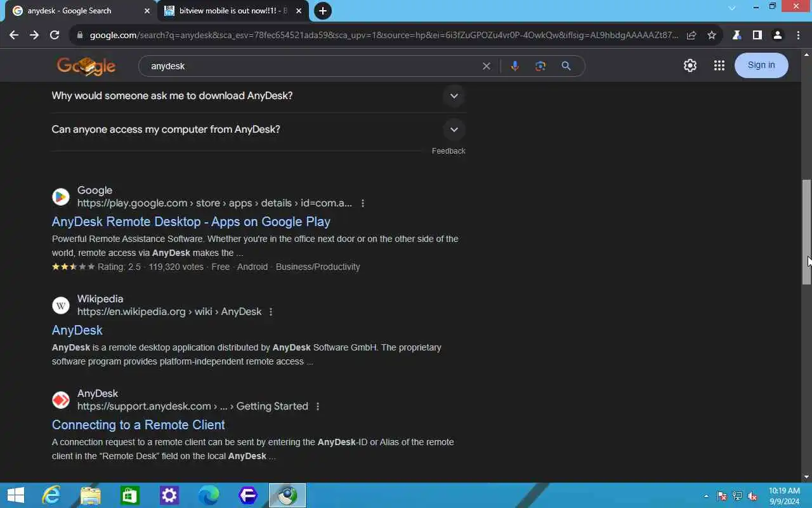This screenshot has height=508, width=812.
Task: Open Google apps grid
Action: [x=719, y=65]
